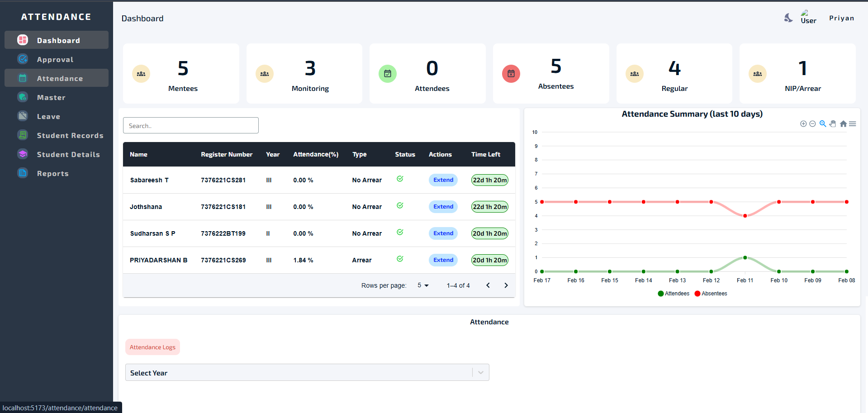The image size is (868, 413).
Task: Extend time for Sabareesh T
Action: pos(443,180)
